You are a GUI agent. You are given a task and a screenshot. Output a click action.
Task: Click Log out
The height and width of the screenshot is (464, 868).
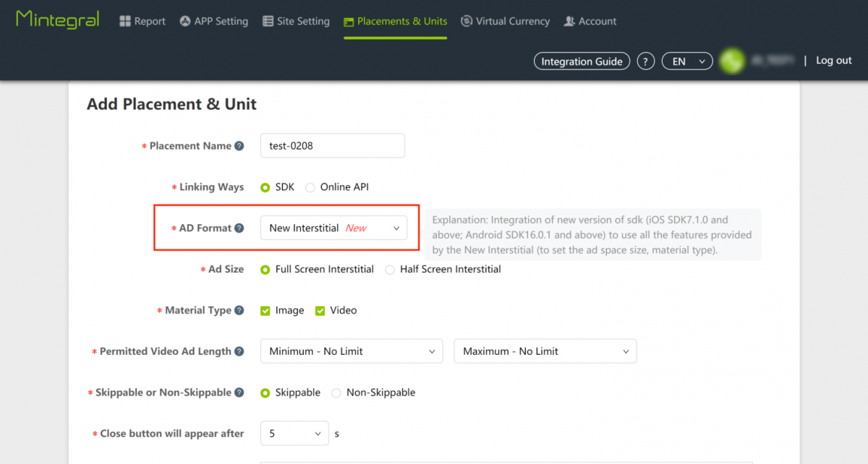[833, 61]
